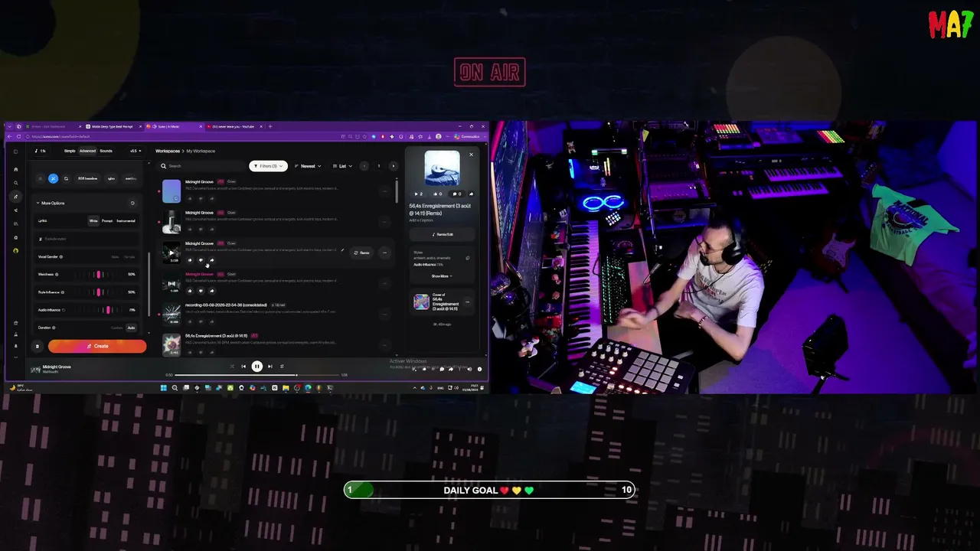The image size is (980, 551).
Task: Click the song search field
Action: 201,166
